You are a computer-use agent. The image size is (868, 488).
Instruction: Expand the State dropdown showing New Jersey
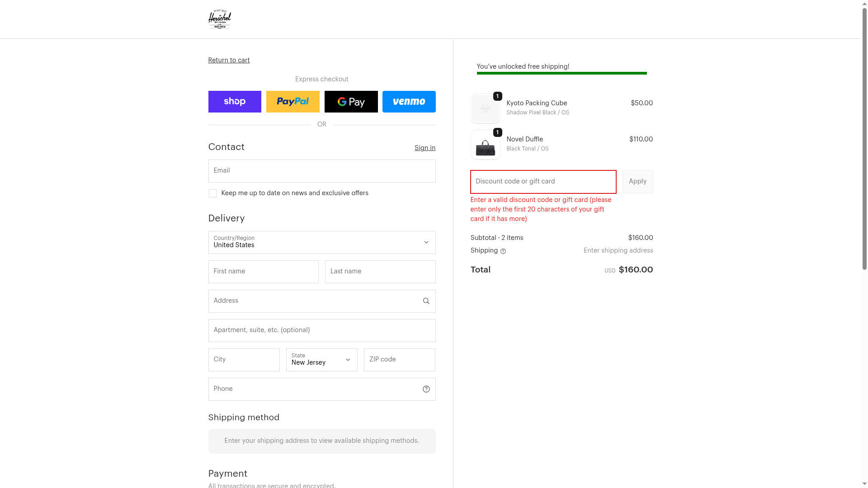[321, 360]
